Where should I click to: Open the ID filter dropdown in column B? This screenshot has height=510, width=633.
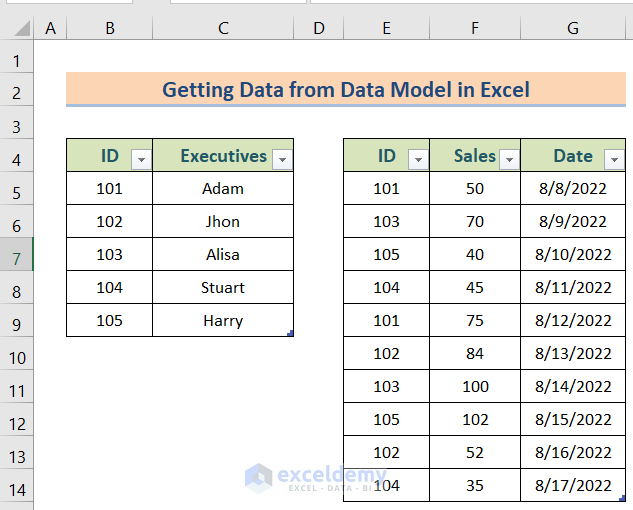click(x=141, y=159)
